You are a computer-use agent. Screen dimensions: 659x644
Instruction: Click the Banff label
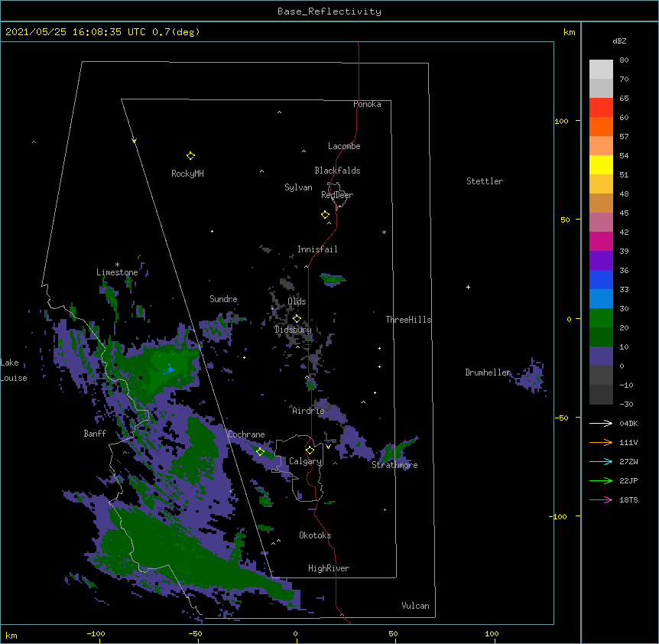(95, 434)
